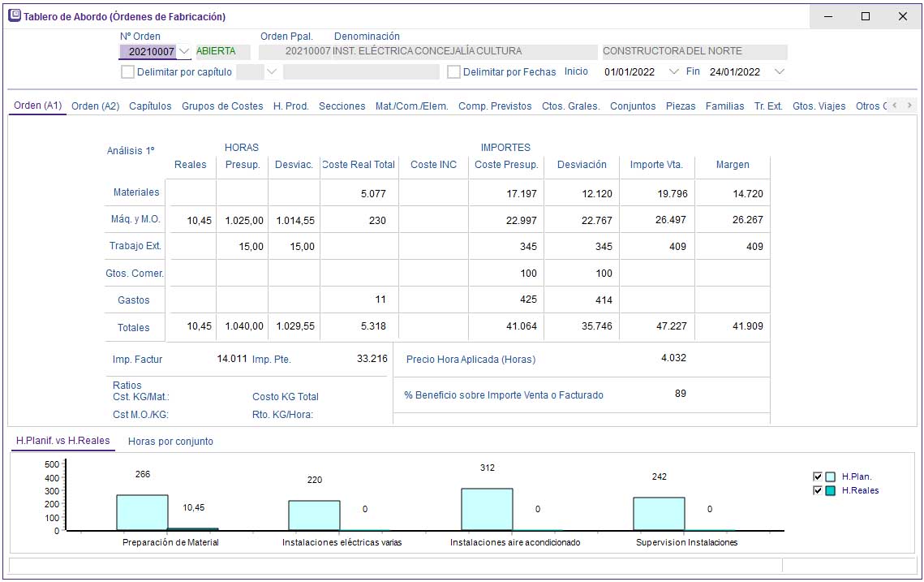Click the Nº Orden field showing 20210007
This screenshot has width=924, height=582.
point(149,52)
